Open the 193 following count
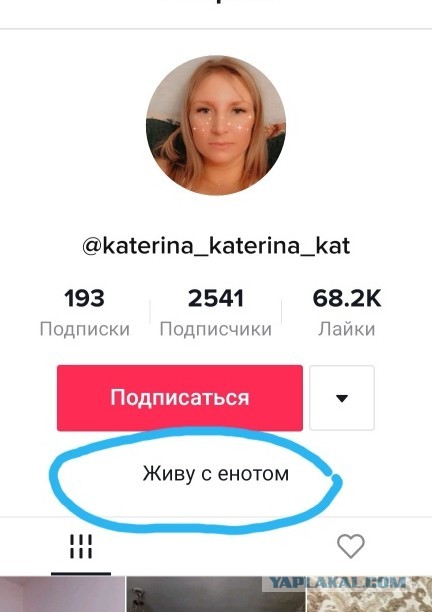The width and height of the screenshot is (432, 612). click(x=84, y=299)
